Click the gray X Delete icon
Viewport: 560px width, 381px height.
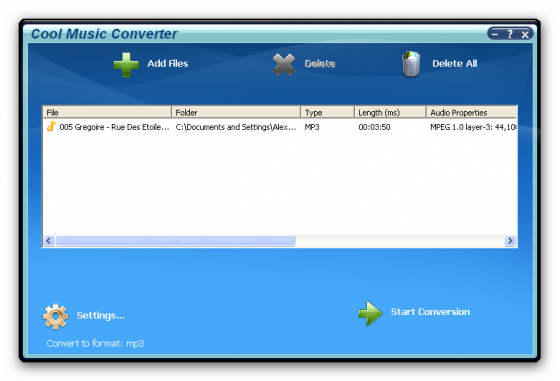click(x=284, y=65)
